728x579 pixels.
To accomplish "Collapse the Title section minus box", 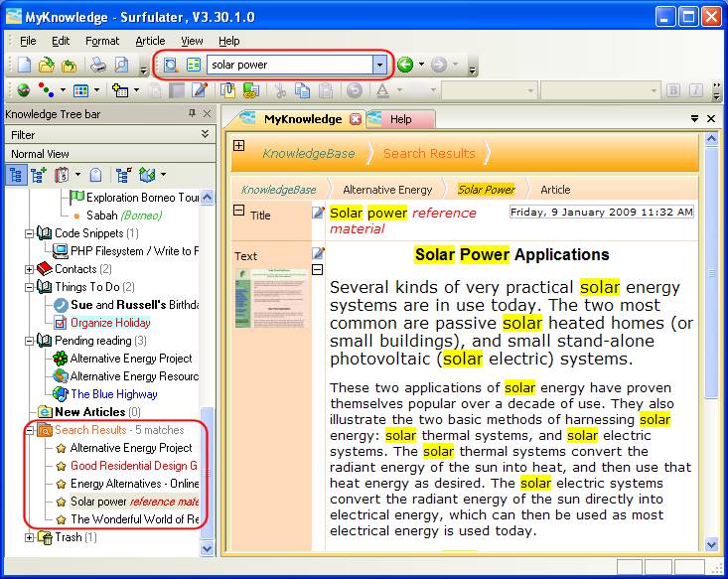I will pos(238,211).
